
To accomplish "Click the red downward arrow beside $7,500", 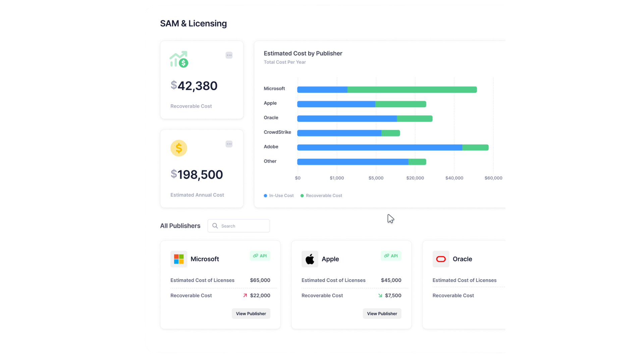I will 380,295.
